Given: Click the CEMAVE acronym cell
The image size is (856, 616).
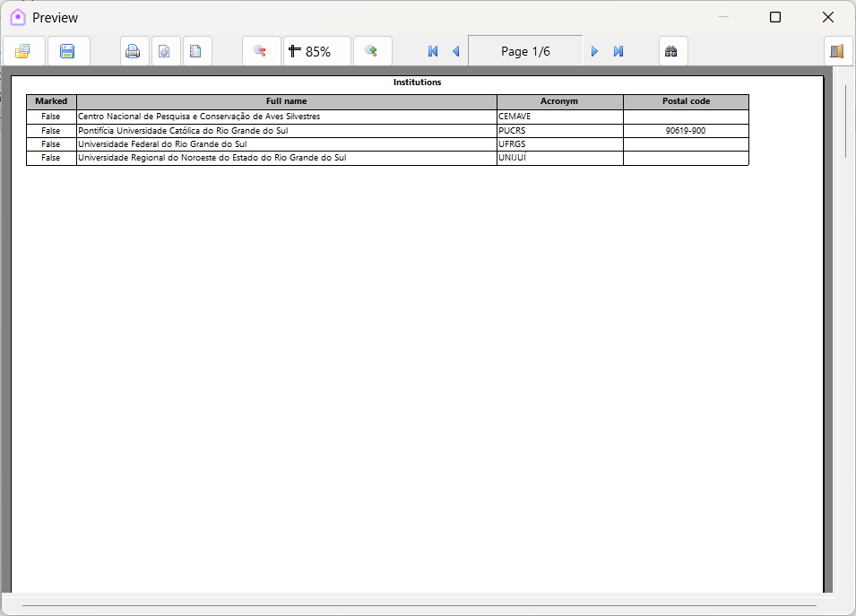Looking at the screenshot, I should 560,117.
